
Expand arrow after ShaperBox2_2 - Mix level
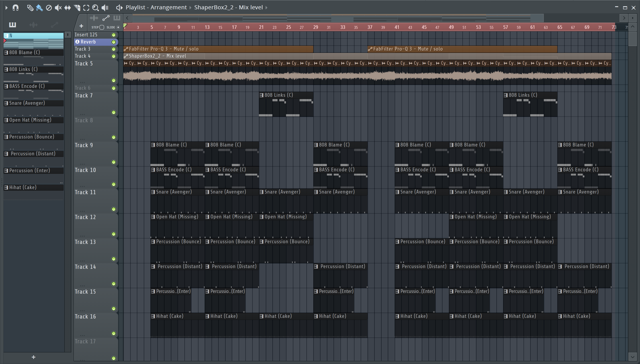coord(266,8)
